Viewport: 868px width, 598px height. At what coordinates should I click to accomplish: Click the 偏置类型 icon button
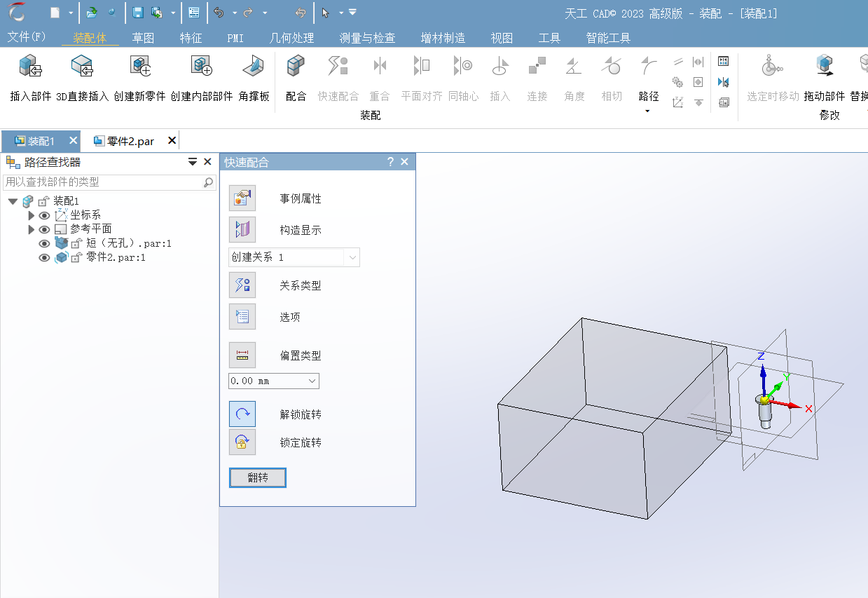pyautogui.click(x=242, y=355)
